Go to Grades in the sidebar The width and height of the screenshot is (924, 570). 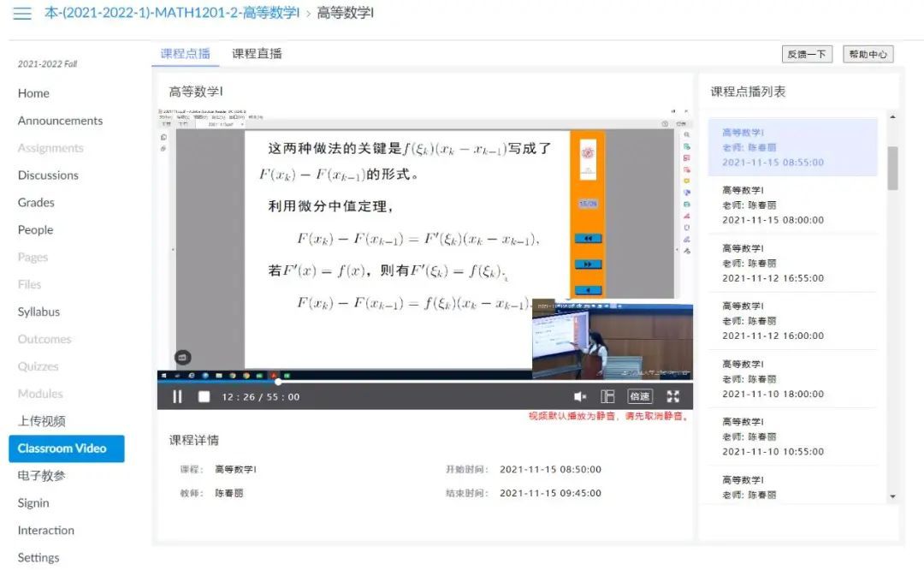coord(36,203)
